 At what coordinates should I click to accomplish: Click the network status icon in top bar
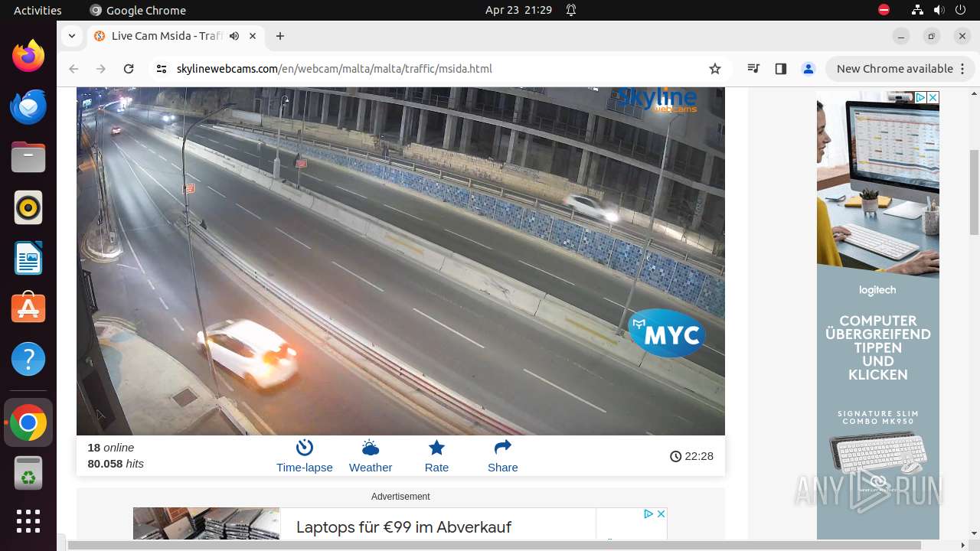[917, 10]
